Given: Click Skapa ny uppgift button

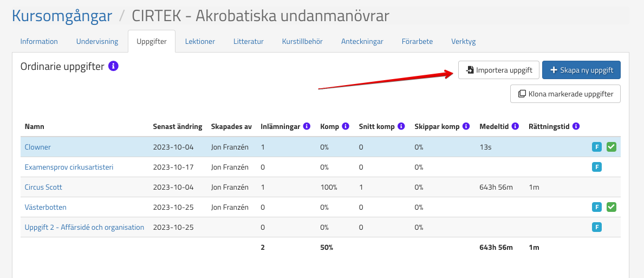Looking at the screenshot, I should (x=581, y=70).
